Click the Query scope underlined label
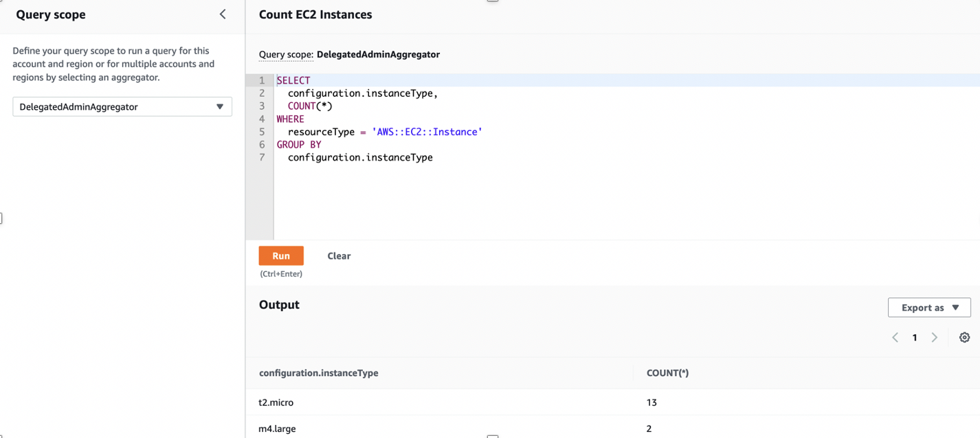The height and width of the screenshot is (438, 980). click(x=285, y=54)
